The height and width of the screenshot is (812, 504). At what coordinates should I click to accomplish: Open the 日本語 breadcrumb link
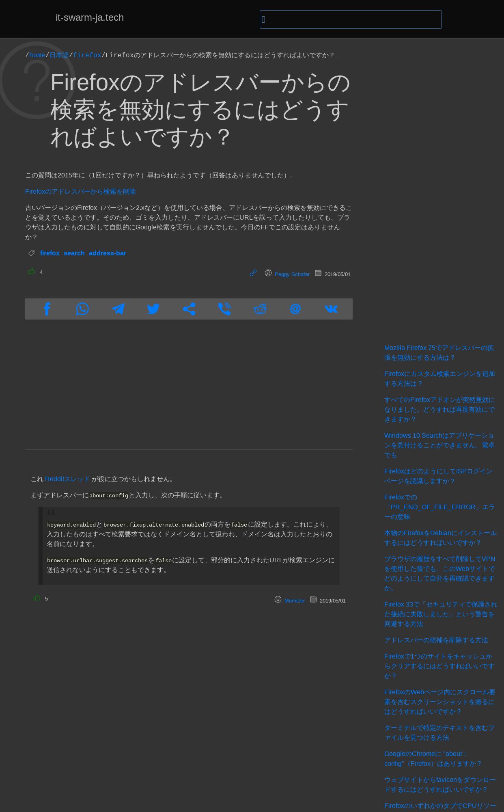[59, 55]
